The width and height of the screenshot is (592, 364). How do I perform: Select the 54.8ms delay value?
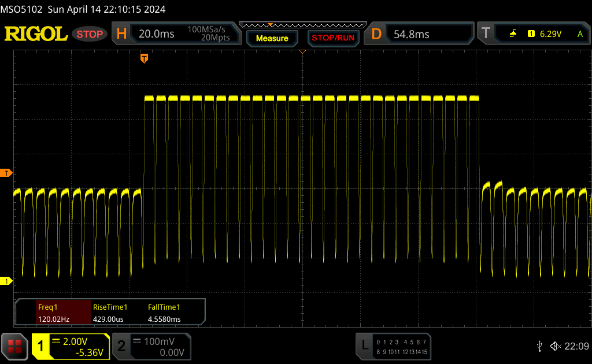pyautogui.click(x=411, y=35)
